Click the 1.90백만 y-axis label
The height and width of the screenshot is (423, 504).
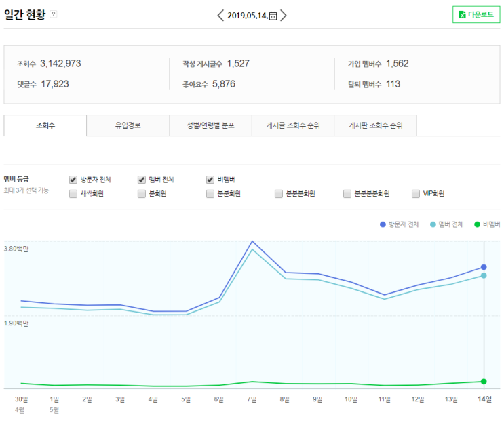16,323
